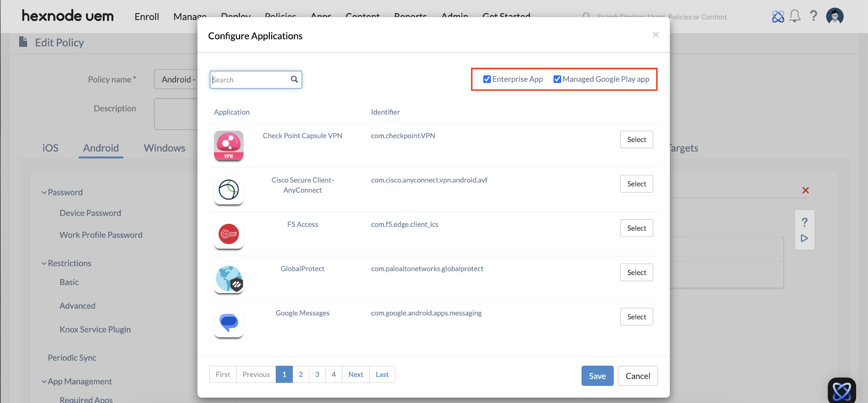
Task: Open Device Password settings
Action: coord(90,213)
